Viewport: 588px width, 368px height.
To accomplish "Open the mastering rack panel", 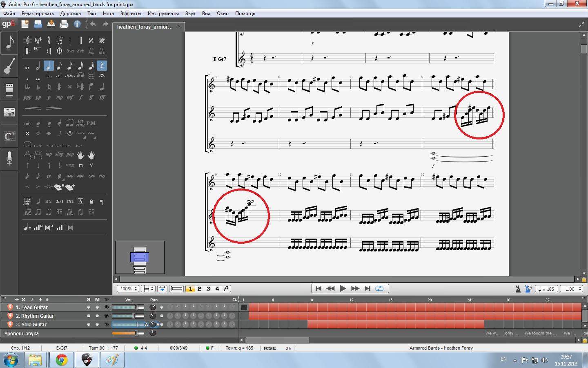I will click(x=9, y=112).
